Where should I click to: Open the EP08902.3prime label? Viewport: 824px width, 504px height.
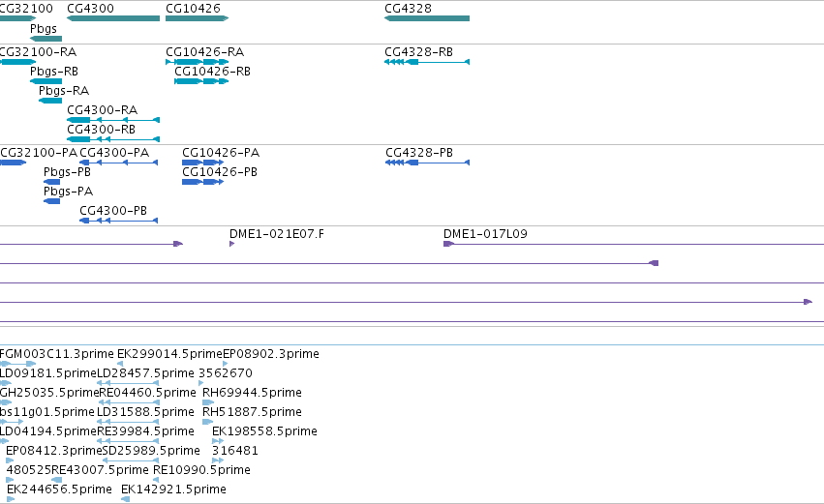(271, 354)
